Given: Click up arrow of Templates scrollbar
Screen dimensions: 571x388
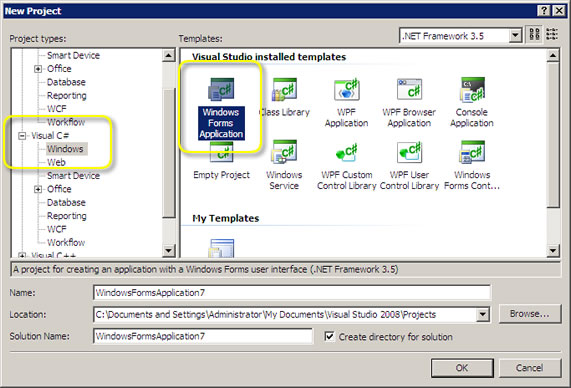Looking at the screenshot, I should tap(553, 55).
